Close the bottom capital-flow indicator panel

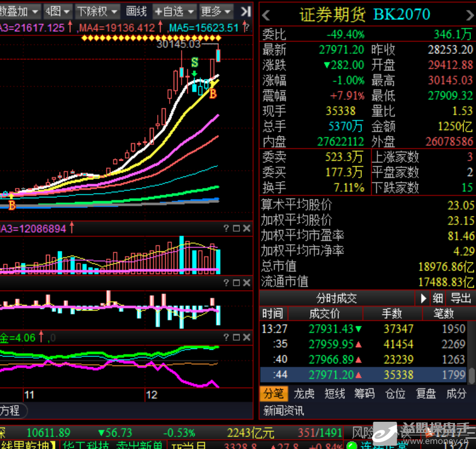pyautogui.click(x=246, y=338)
